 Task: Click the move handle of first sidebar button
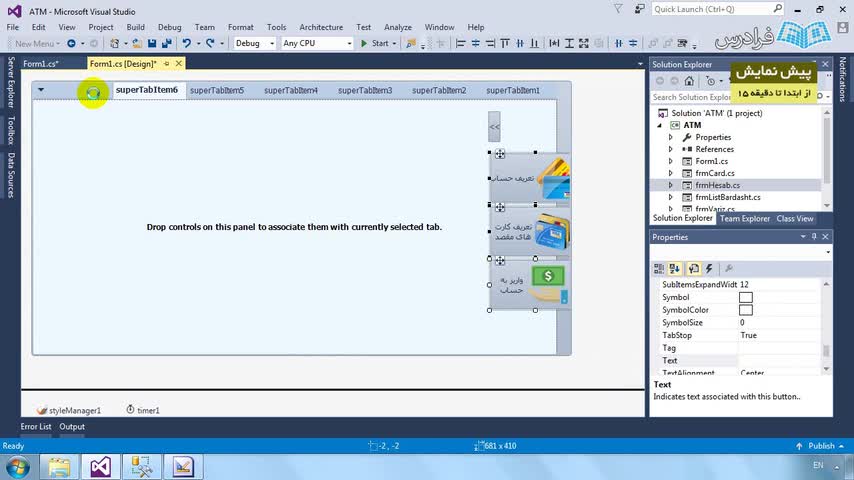click(500, 154)
